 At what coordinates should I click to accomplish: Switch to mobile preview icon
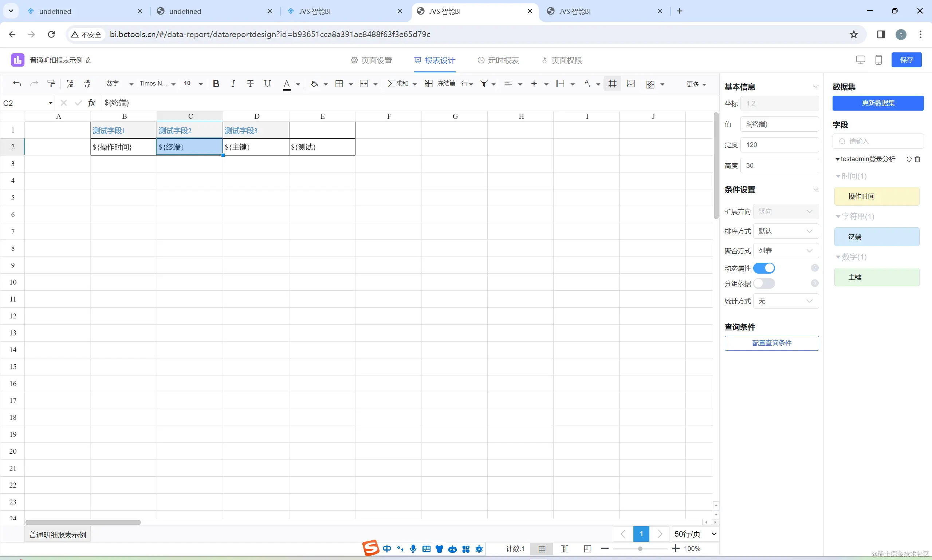tap(878, 60)
